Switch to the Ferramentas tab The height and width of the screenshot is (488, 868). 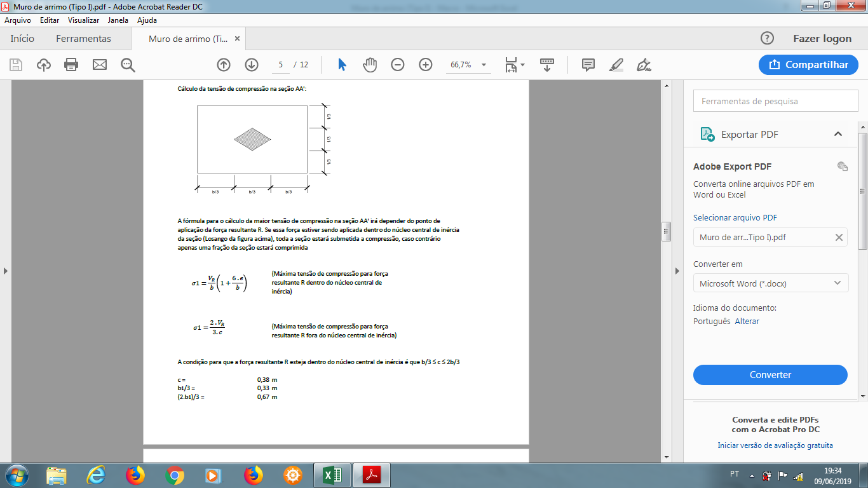[83, 39]
